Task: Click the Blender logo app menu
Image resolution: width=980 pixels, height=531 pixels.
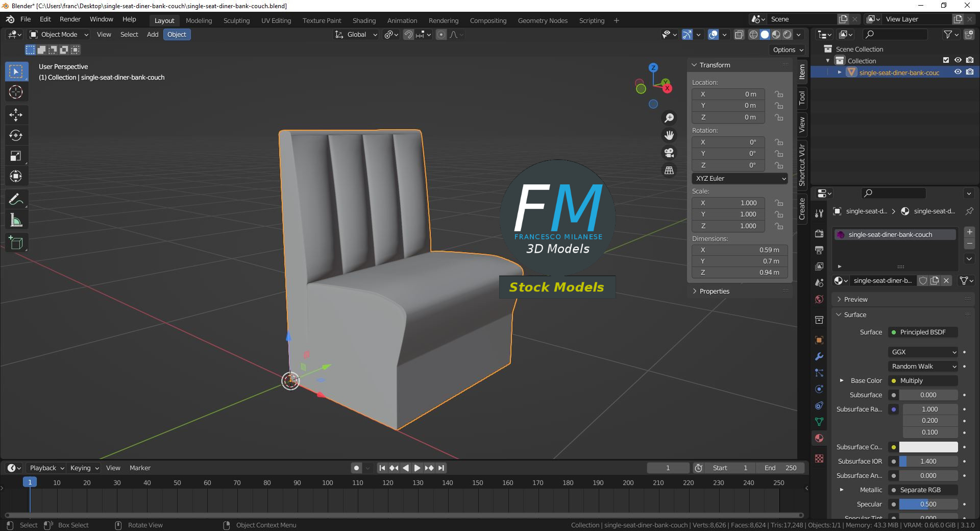Action: [x=10, y=19]
